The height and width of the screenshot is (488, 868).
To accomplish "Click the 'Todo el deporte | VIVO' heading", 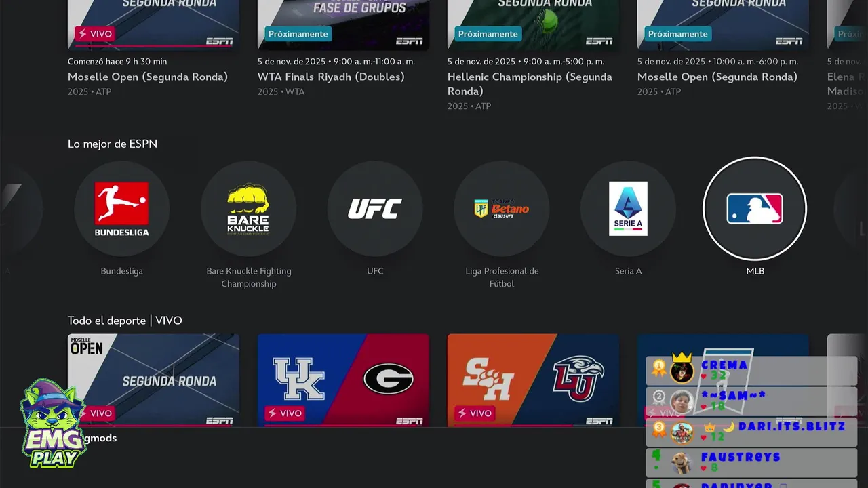I will click(125, 321).
